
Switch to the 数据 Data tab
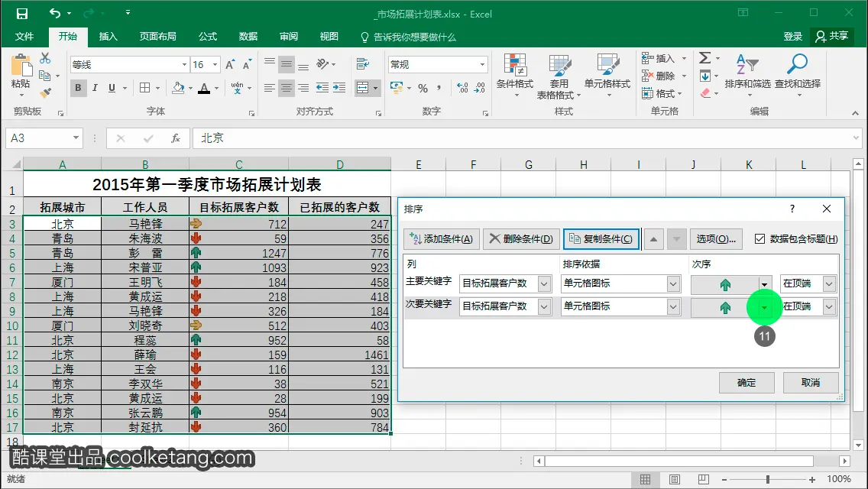tap(248, 37)
